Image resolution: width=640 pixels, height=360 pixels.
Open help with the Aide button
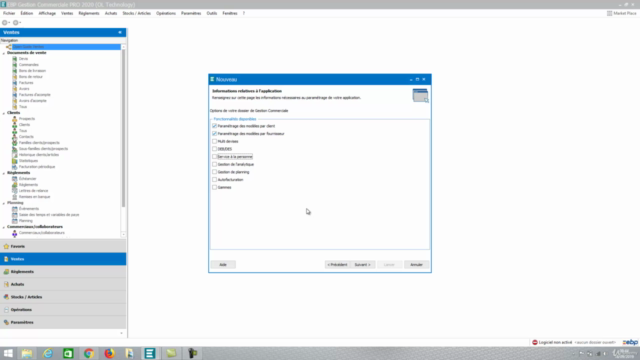tap(223, 265)
